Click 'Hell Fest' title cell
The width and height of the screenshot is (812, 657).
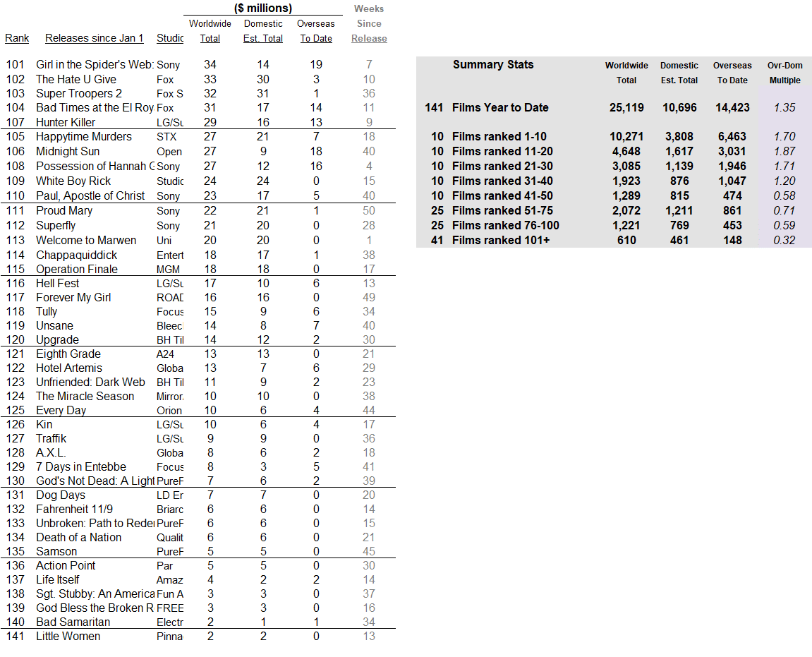pos(57,284)
